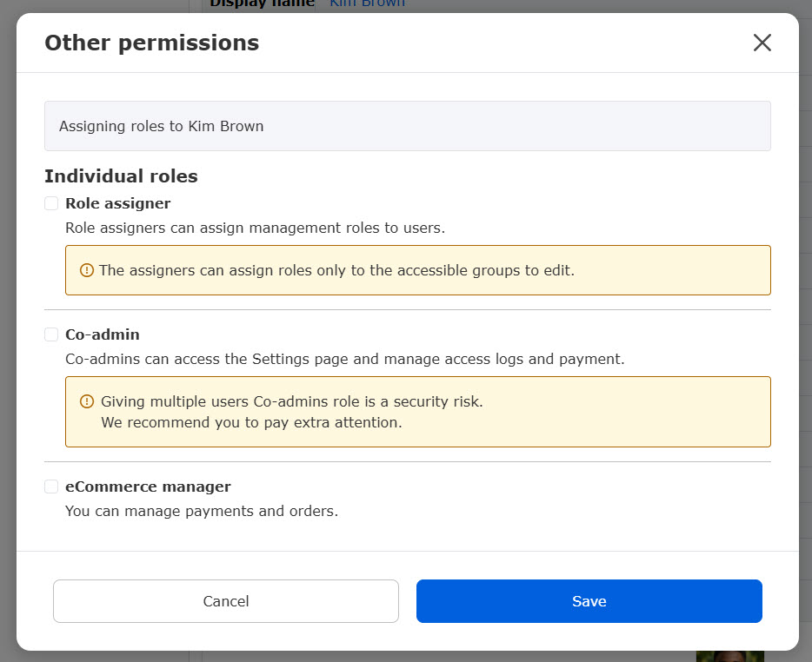
Task: Click the profile photo thumbnail behind the dialog
Action: (729, 656)
